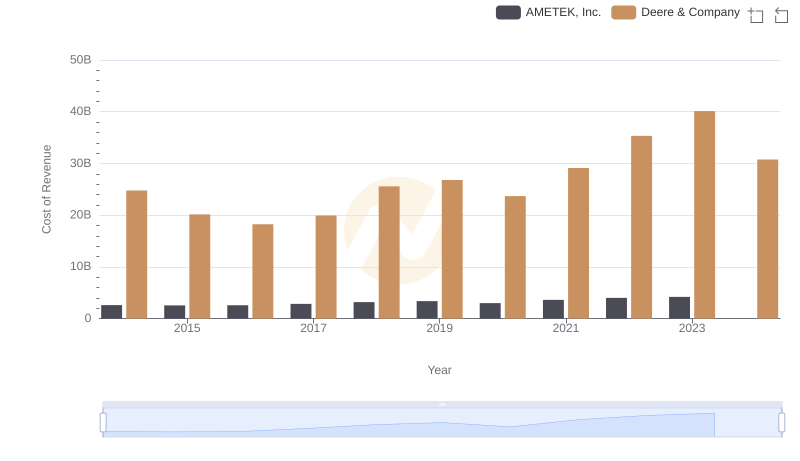Click the 2021 x-axis label
Viewport: 800px width, 461px height.
[x=566, y=328]
